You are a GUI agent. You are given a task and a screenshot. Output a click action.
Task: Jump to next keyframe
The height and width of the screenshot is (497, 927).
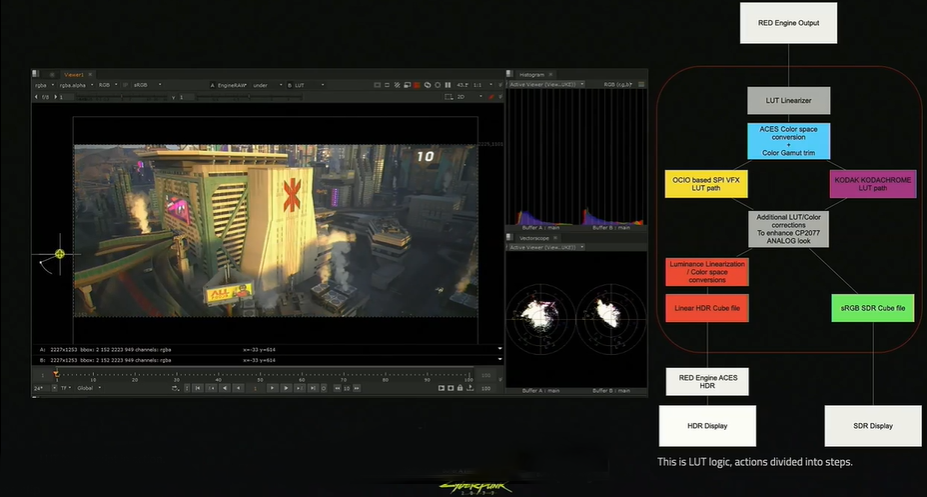[x=300, y=388]
